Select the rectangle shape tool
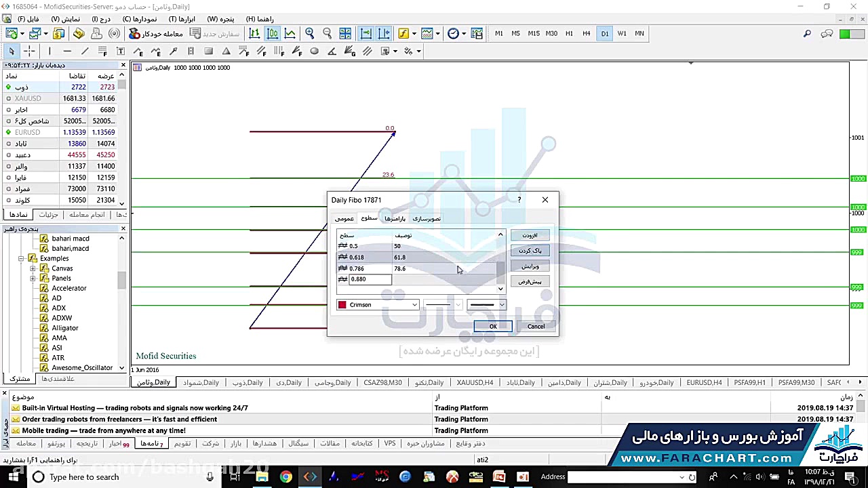 [x=208, y=51]
